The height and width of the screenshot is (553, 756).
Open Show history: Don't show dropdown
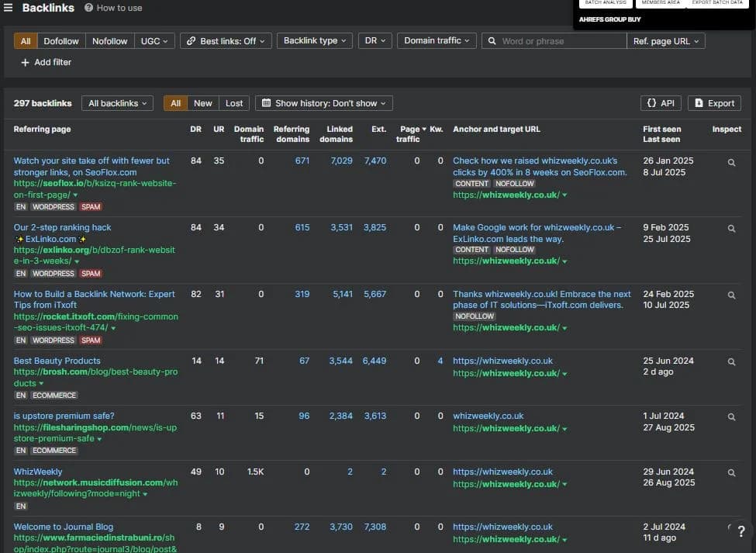coord(324,103)
